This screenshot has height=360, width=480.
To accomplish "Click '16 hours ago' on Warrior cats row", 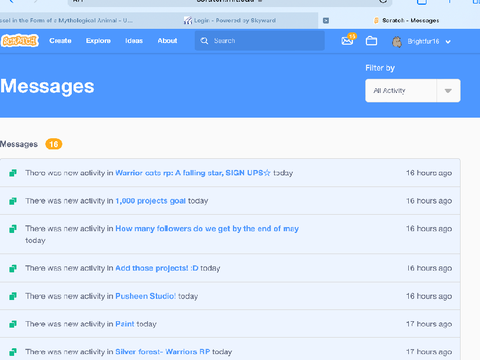I will click(x=429, y=173).
